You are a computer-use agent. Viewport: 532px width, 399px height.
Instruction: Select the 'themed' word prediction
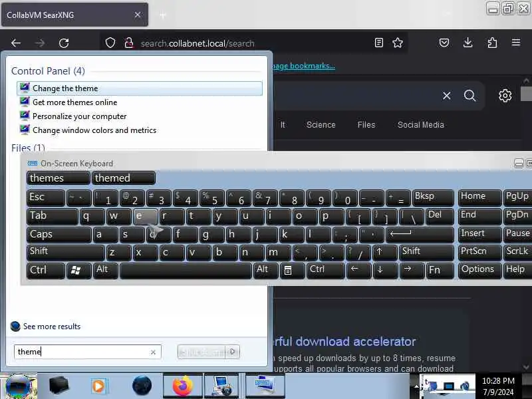point(124,178)
